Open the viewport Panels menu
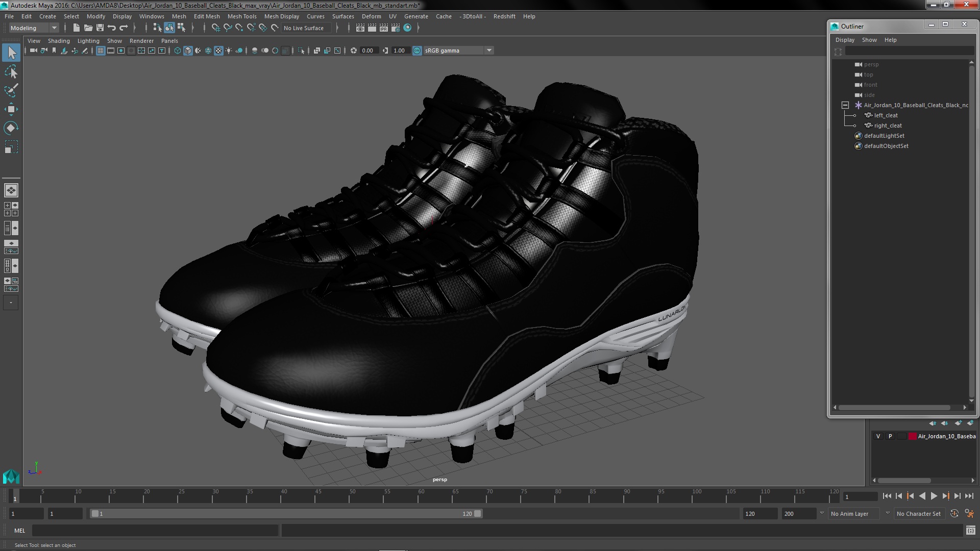 tap(169, 41)
